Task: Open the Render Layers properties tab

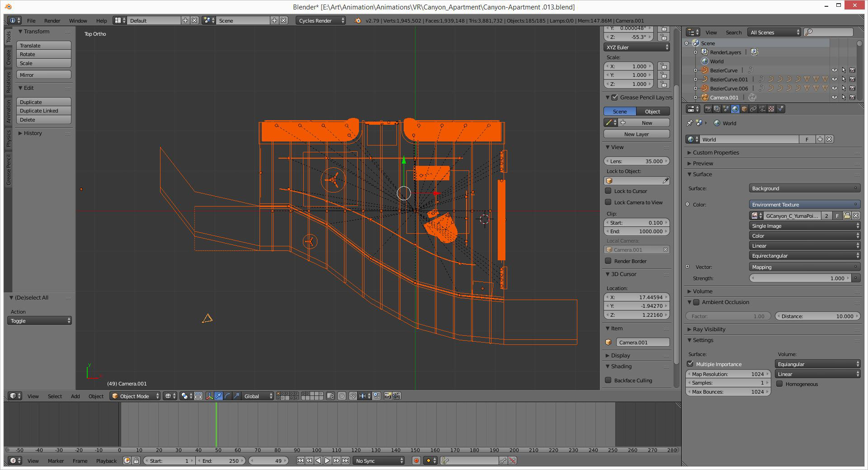Action: tap(717, 109)
